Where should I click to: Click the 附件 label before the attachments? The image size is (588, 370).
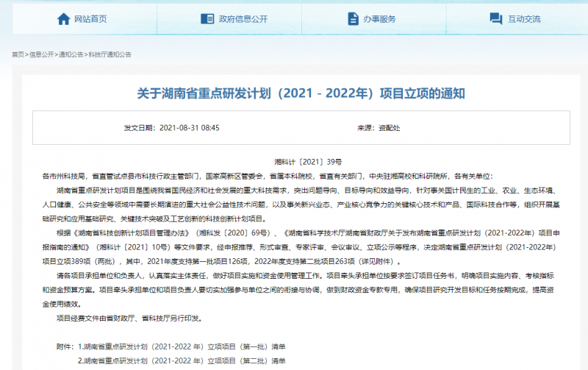point(65,346)
